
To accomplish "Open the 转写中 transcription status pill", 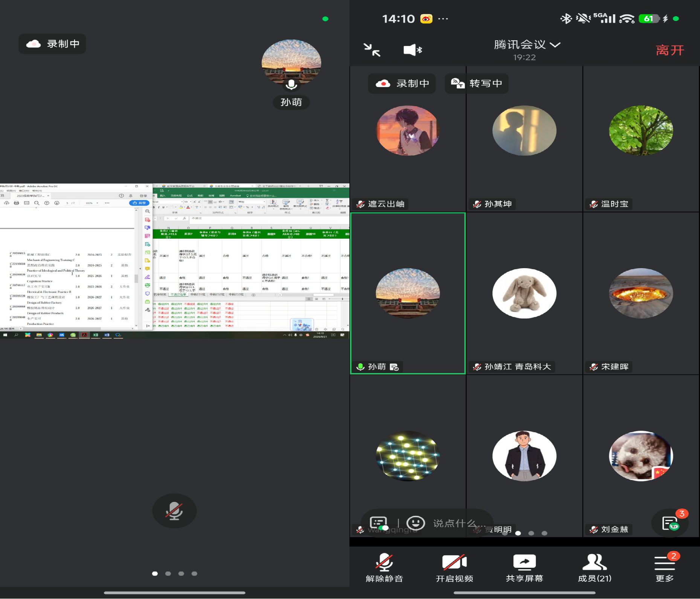I will (476, 83).
